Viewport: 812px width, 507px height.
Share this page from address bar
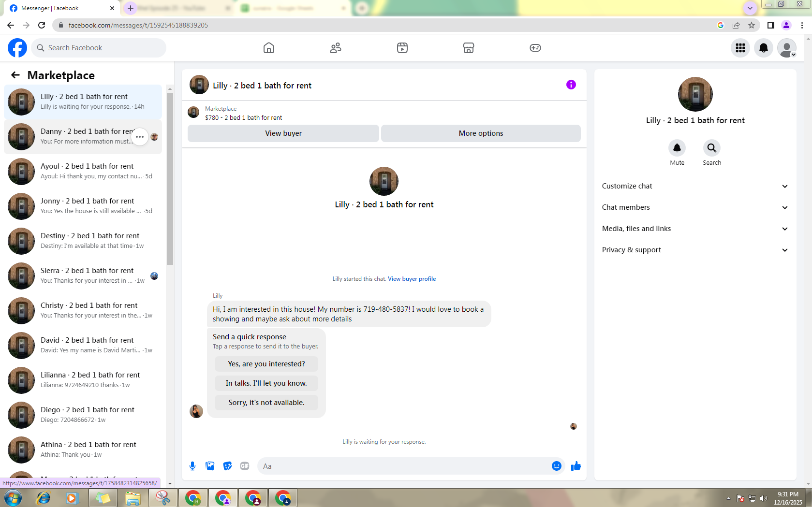736,25
